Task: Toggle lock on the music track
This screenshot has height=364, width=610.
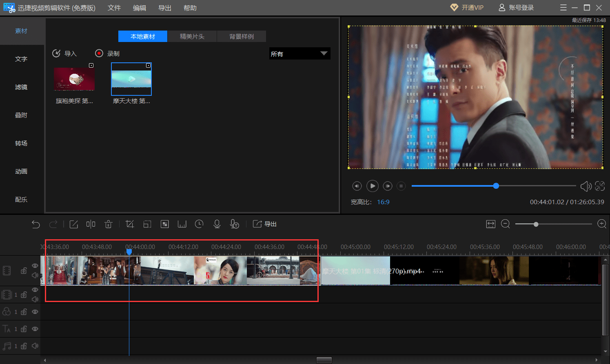Action: point(24,346)
